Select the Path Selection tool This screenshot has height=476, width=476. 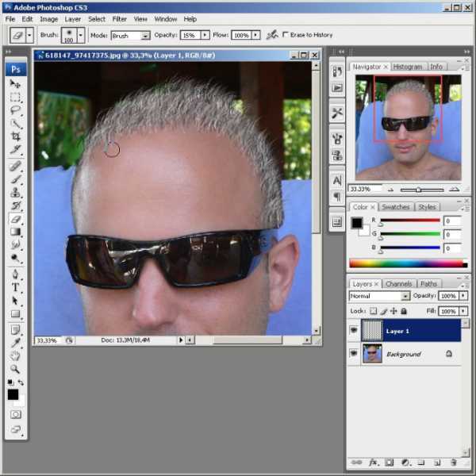coord(15,301)
